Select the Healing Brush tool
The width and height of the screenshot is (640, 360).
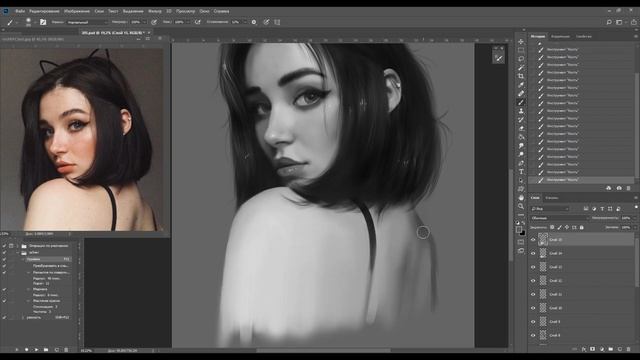click(x=521, y=93)
